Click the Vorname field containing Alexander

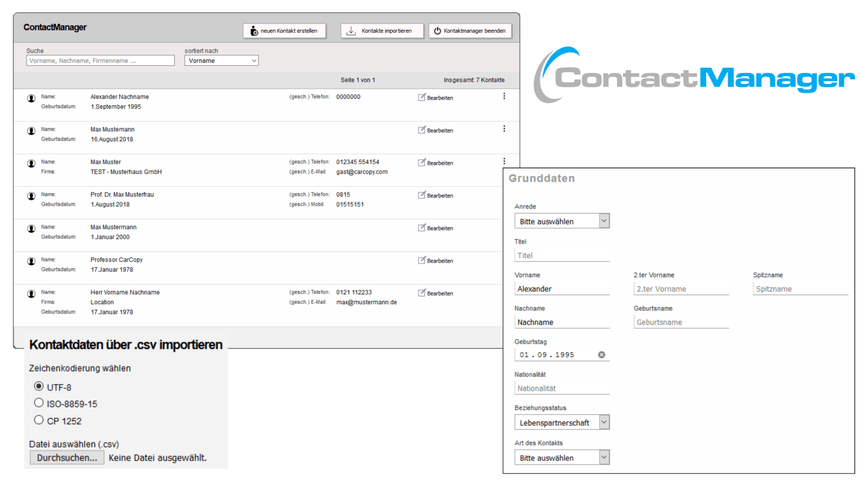tap(562, 289)
